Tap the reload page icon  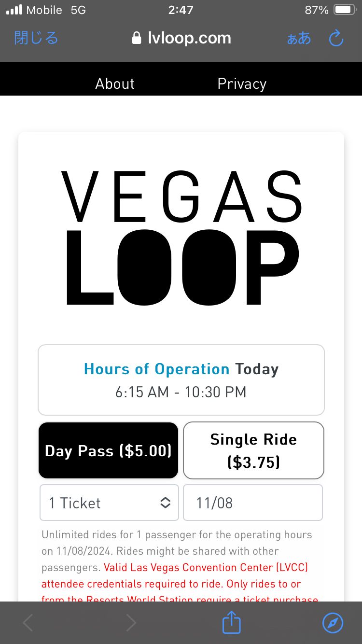335,38
